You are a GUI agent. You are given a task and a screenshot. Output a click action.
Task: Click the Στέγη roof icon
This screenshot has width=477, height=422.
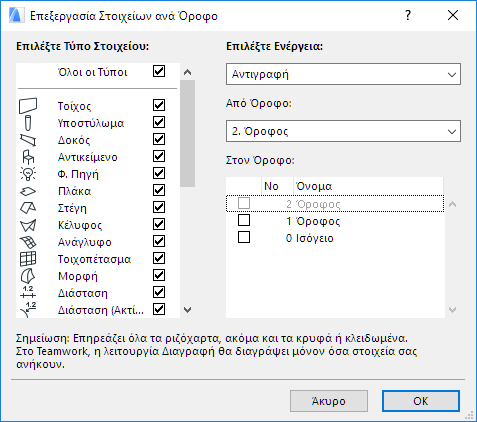pos(28,208)
